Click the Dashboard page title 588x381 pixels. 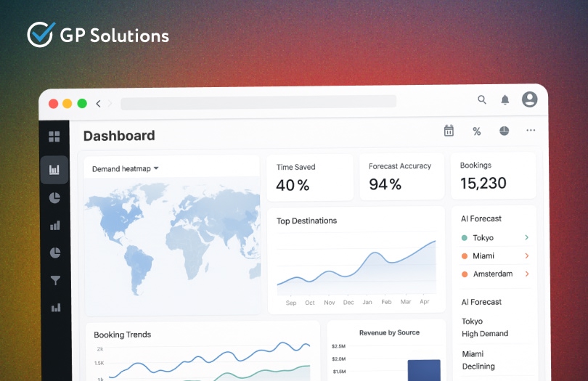119,136
